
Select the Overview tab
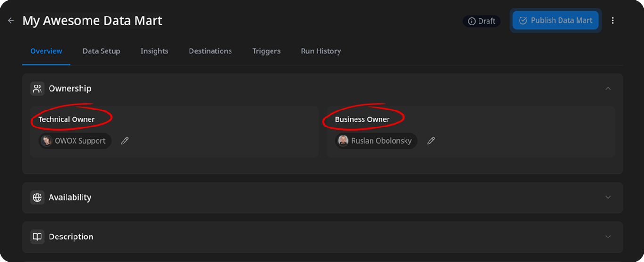point(46,51)
